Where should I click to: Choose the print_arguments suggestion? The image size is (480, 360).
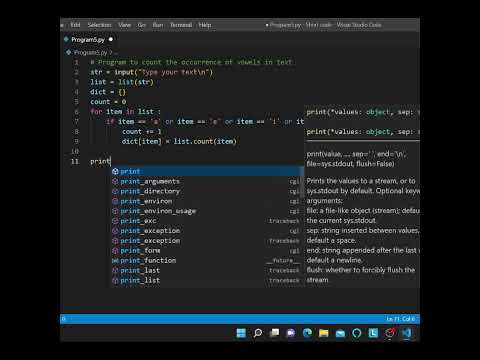pos(207,181)
